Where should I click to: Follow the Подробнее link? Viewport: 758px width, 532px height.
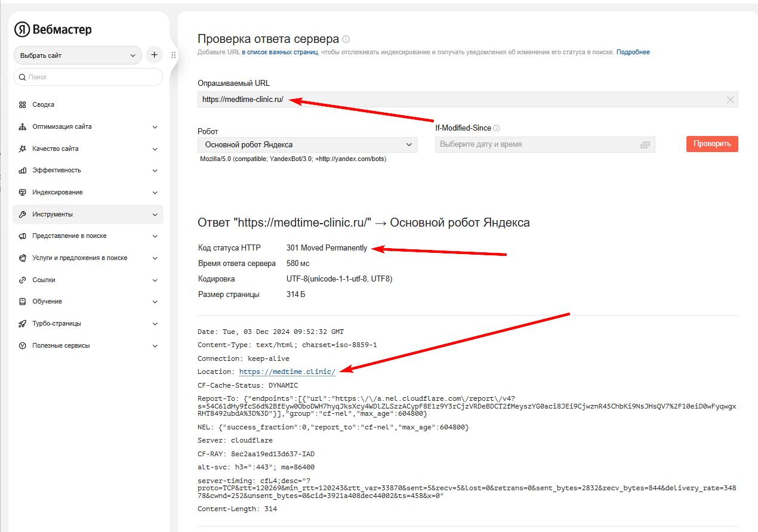633,52
